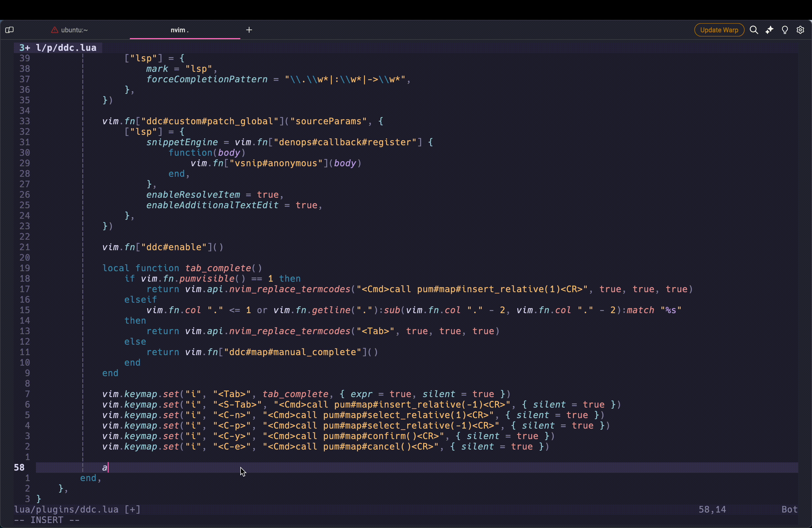Click the else keyword on relative line 12
The height and width of the screenshot is (528, 812).
pos(135,342)
